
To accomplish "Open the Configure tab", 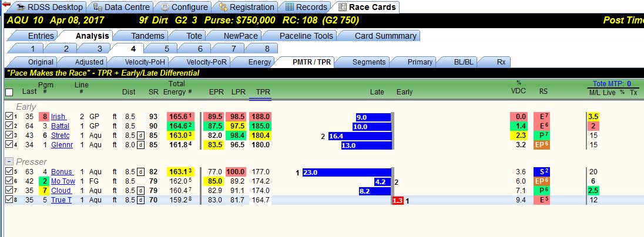I will [x=185, y=7].
